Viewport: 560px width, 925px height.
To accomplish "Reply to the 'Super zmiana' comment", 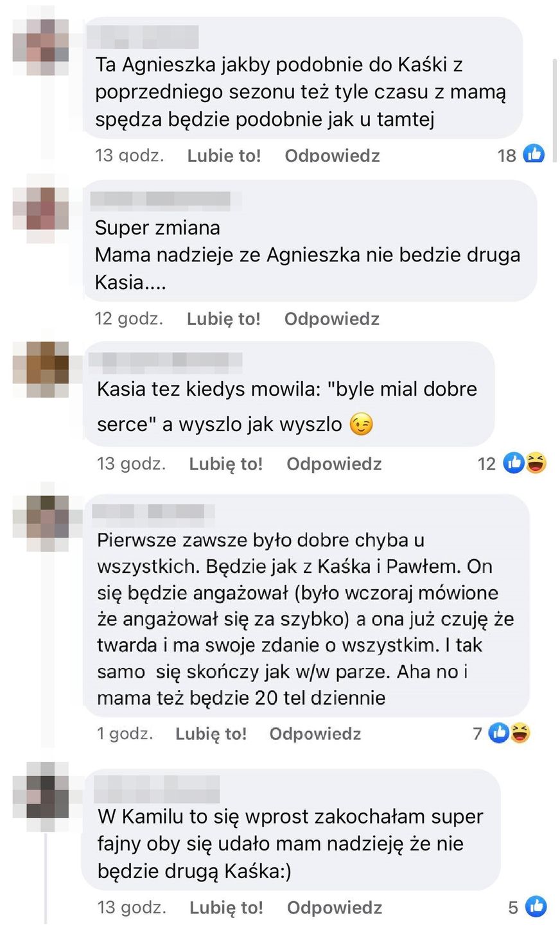I will coord(331,319).
